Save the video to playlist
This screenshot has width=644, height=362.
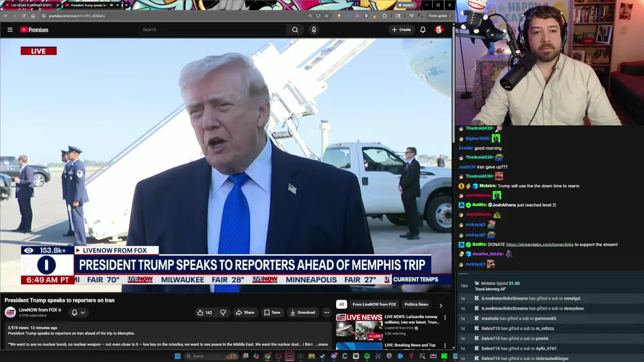[272, 312]
